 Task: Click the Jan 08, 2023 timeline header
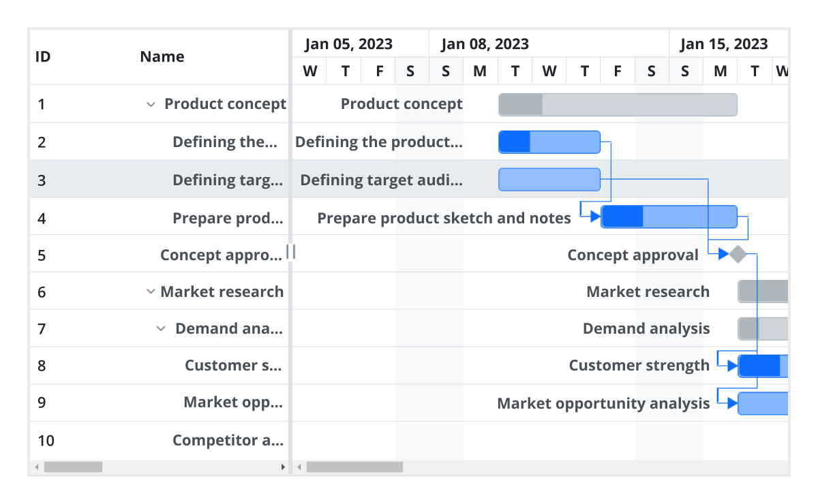[485, 44]
